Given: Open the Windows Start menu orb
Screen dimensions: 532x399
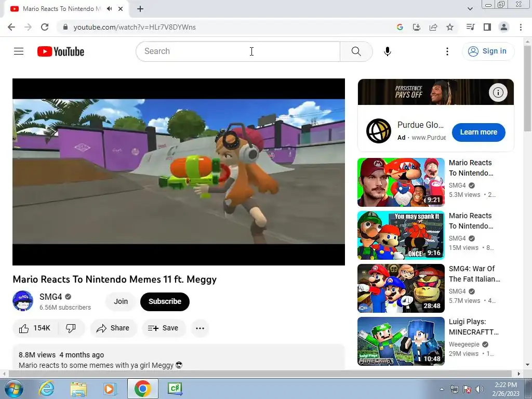Looking at the screenshot, I should click(14, 389).
